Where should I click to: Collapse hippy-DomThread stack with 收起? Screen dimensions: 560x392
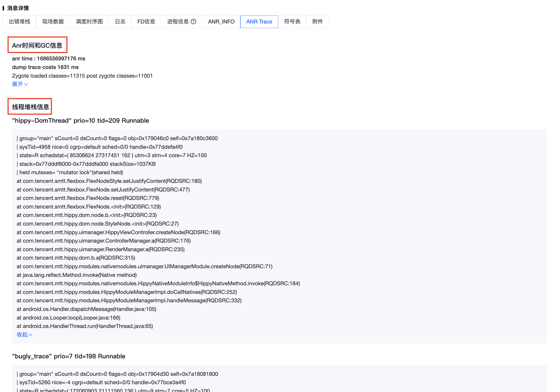(24, 334)
